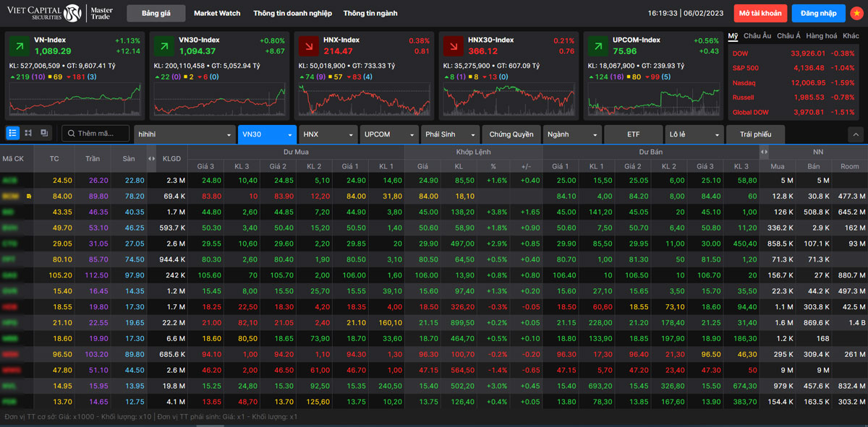This screenshot has height=427, width=868.
Task: Click the Đăng nhập button
Action: tap(818, 13)
